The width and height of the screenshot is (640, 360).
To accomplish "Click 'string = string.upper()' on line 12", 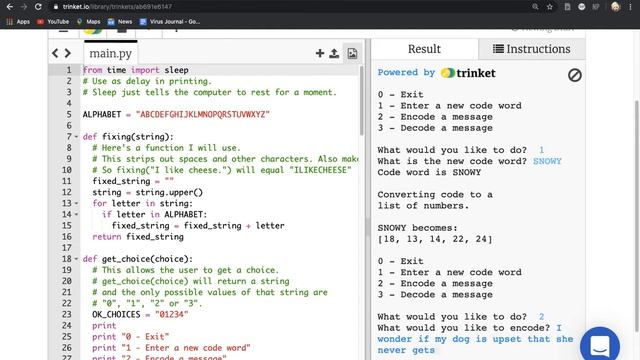I will pyautogui.click(x=147, y=192).
